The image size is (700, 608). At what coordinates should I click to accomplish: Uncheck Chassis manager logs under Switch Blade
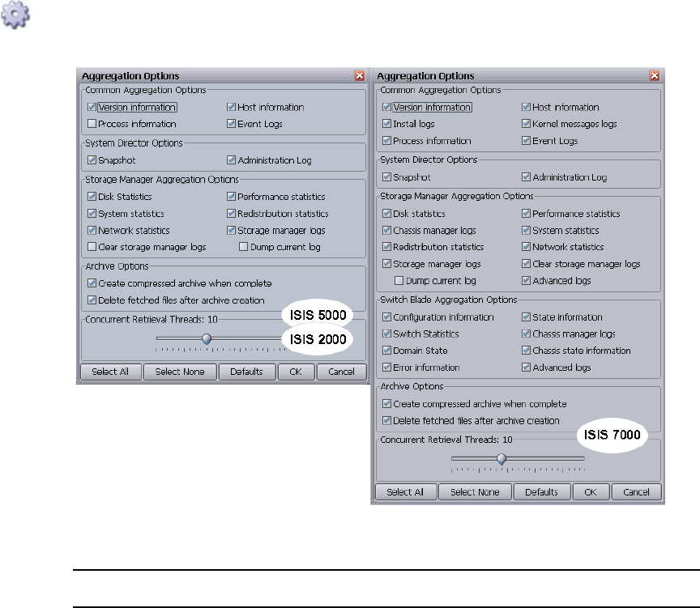coord(527,334)
